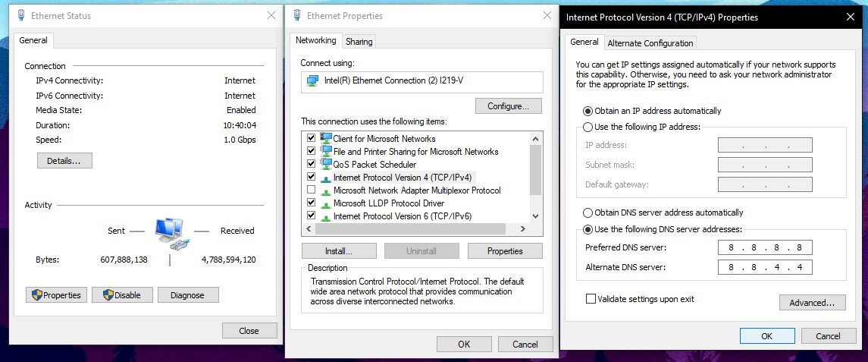Click the Microsoft LLDP Protocol Driver icon
The height and width of the screenshot is (362, 868).
(x=327, y=203)
